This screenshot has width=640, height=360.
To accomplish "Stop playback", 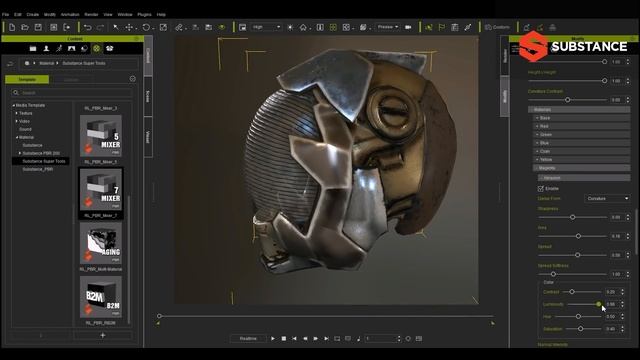I will pyautogui.click(x=284, y=339).
